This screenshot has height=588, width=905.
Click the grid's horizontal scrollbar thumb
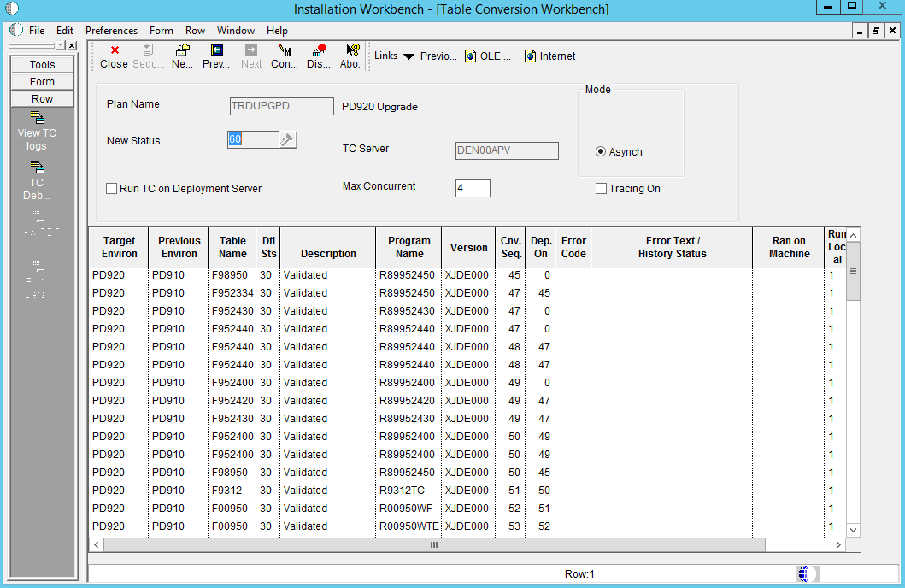pyautogui.click(x=433, y=544)
